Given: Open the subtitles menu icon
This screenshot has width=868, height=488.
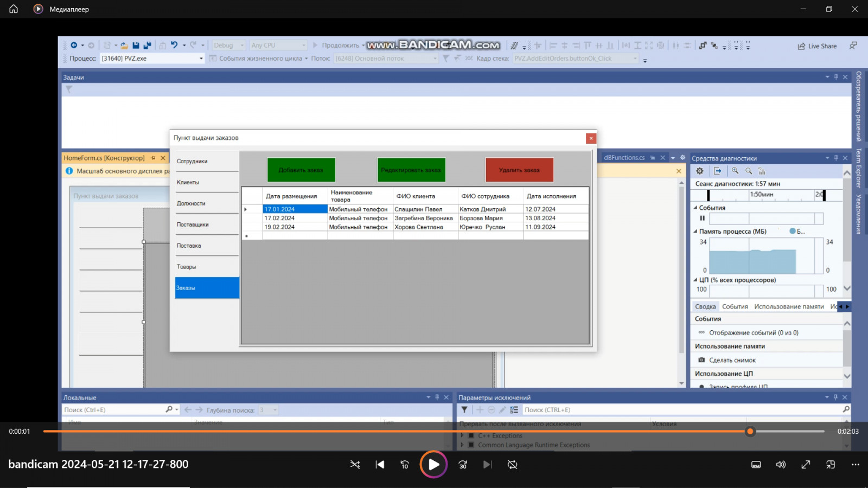Looking at the screenshot, I should point(756,465).
